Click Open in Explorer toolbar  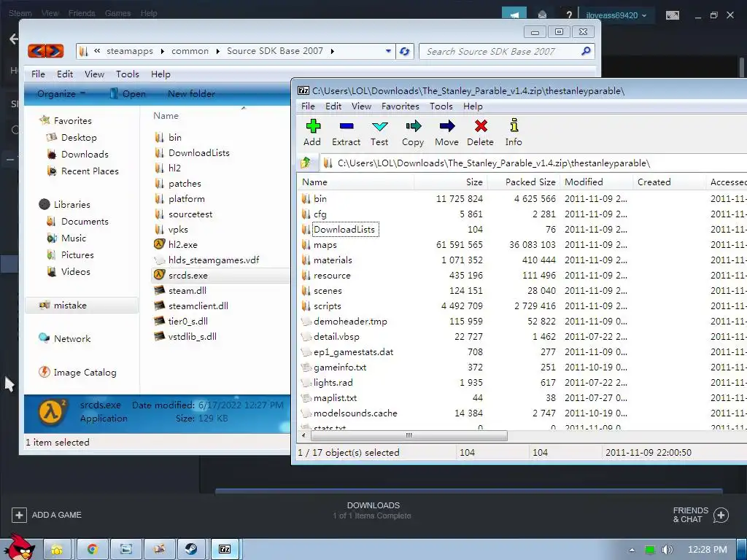128,94
